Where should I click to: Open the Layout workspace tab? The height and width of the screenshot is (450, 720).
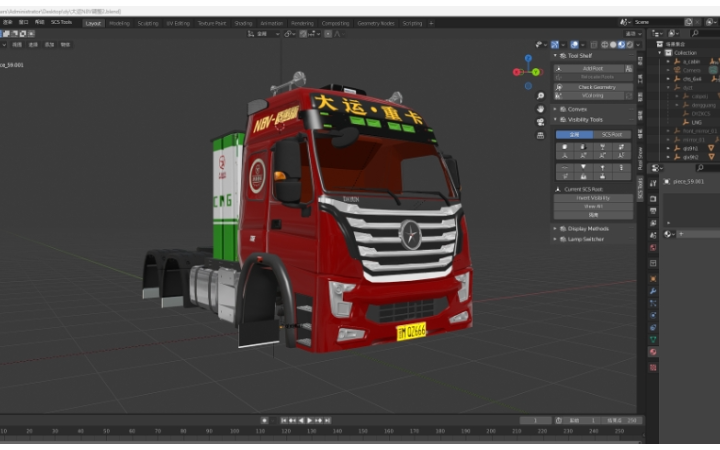(93, 23)
